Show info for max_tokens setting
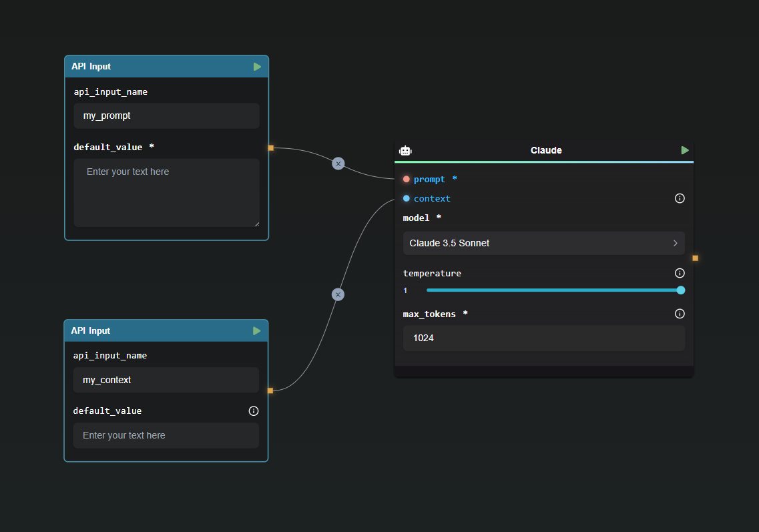The image size is (759, 532). (680, 314)
